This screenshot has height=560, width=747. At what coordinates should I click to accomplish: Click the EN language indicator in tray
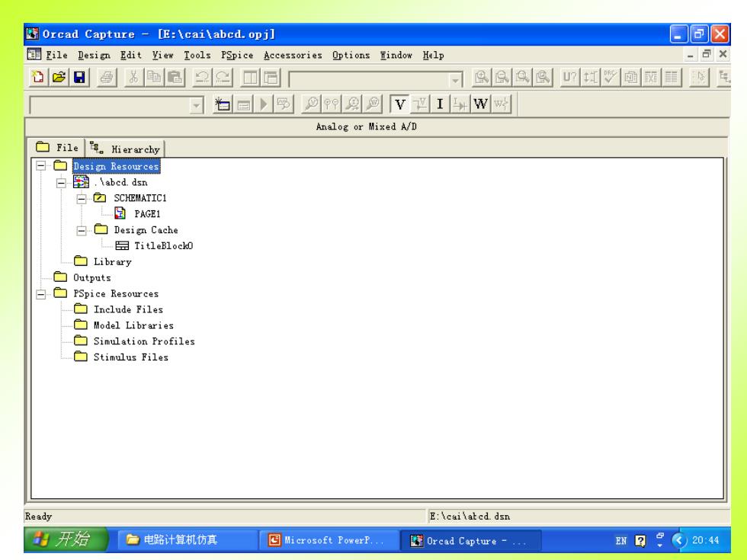pos(620,540)
